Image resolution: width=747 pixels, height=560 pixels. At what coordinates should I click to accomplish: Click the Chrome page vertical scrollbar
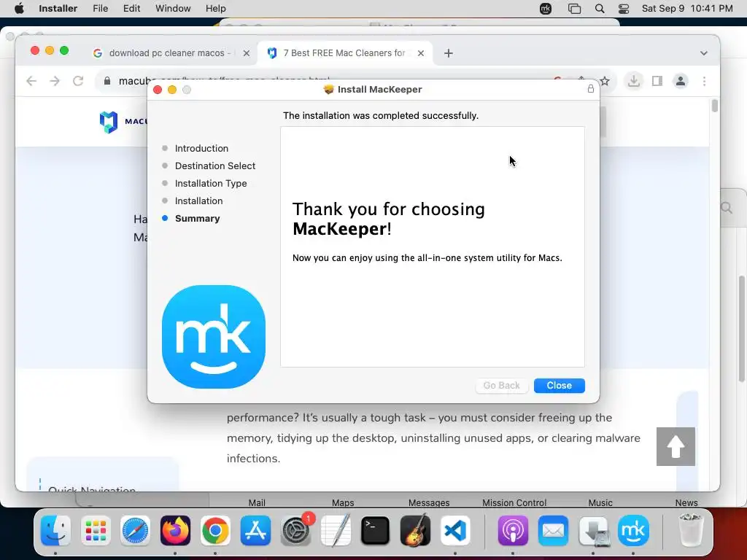coord(714,105)
